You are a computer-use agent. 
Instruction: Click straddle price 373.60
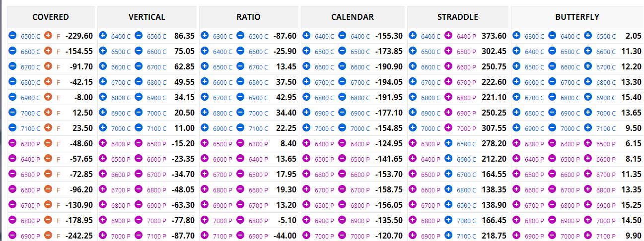pos(494,36)
